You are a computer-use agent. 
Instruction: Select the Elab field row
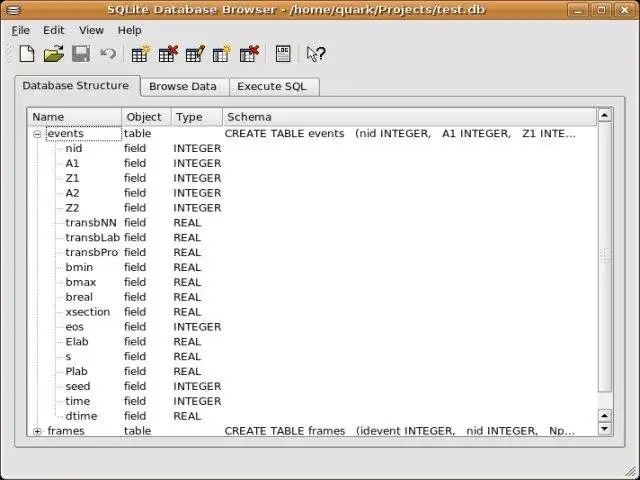click(312, 342)
